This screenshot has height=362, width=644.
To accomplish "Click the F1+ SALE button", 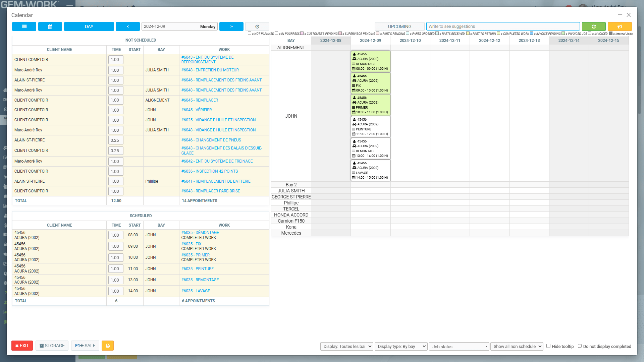I will (85, 346).
